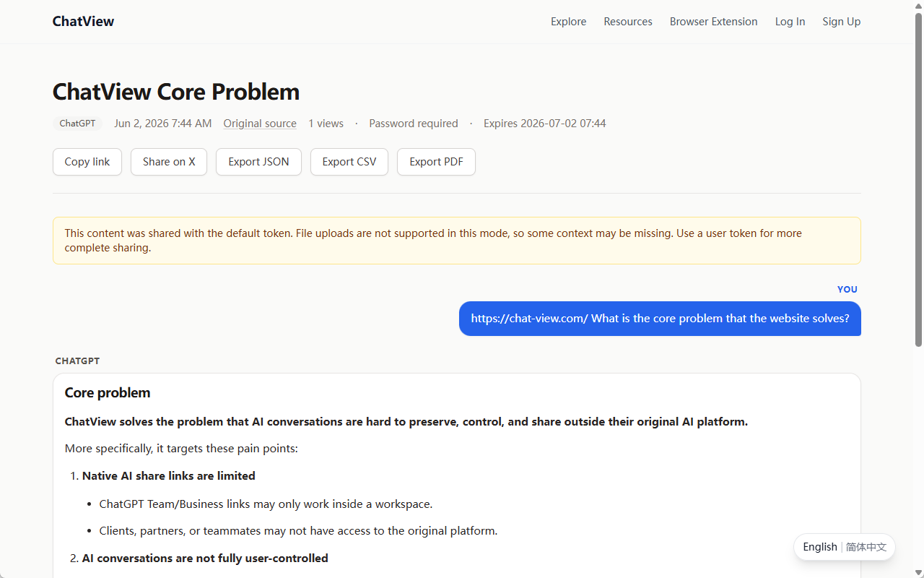Click the 'ChatGPT Team/Business links' bullet
This screenshot has width=924, height=578.
pos(266,504)
